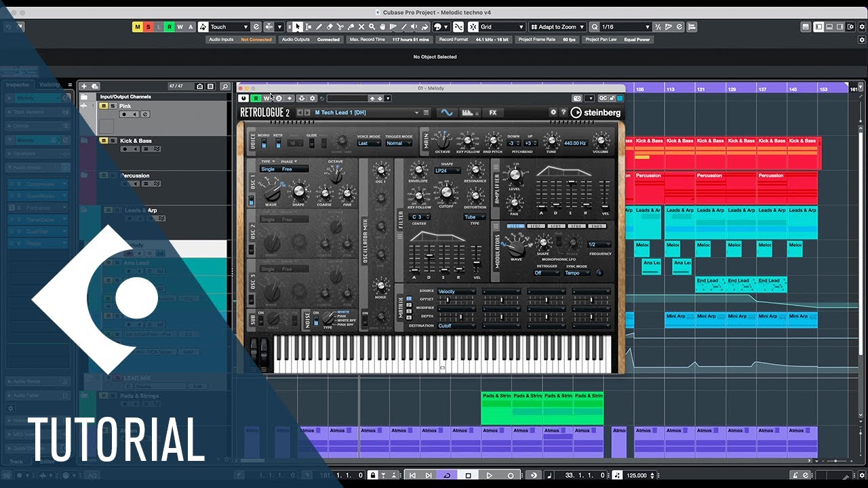Select the Glue tool

pos(351,27)
